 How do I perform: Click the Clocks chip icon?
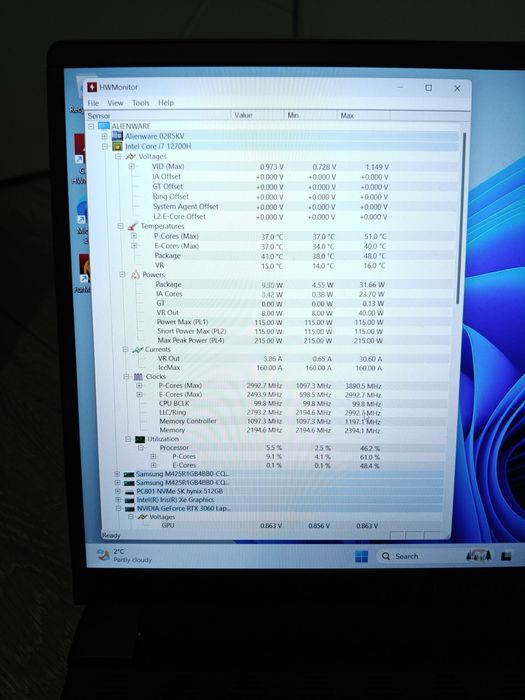coord(138,376)
